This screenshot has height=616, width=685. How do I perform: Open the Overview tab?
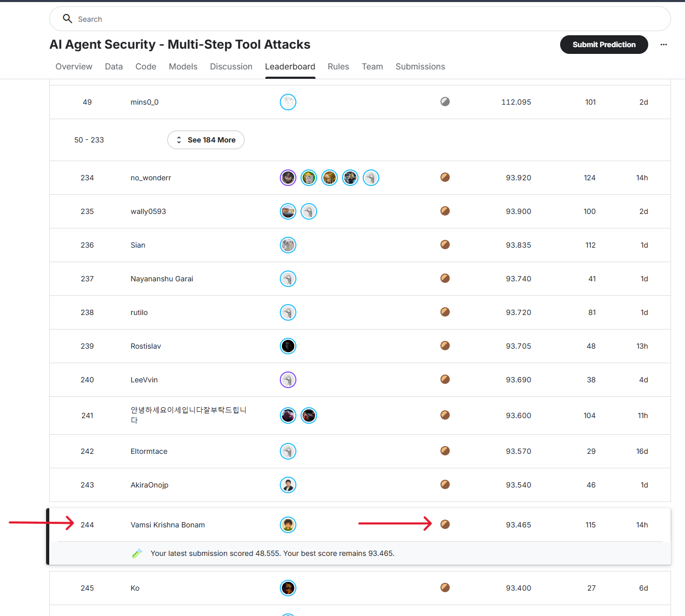click(x=74, y=66)
